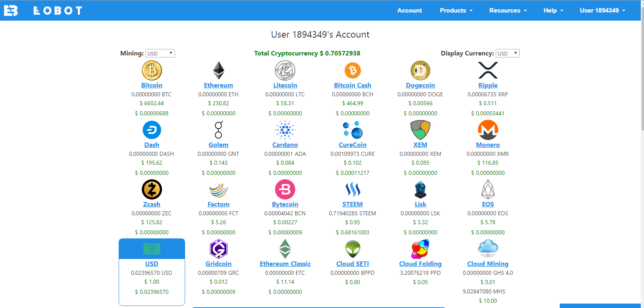Open the Litecoin link
This screenshot has height=308, width=644.
pyautogui.click(x=285, y=85)
